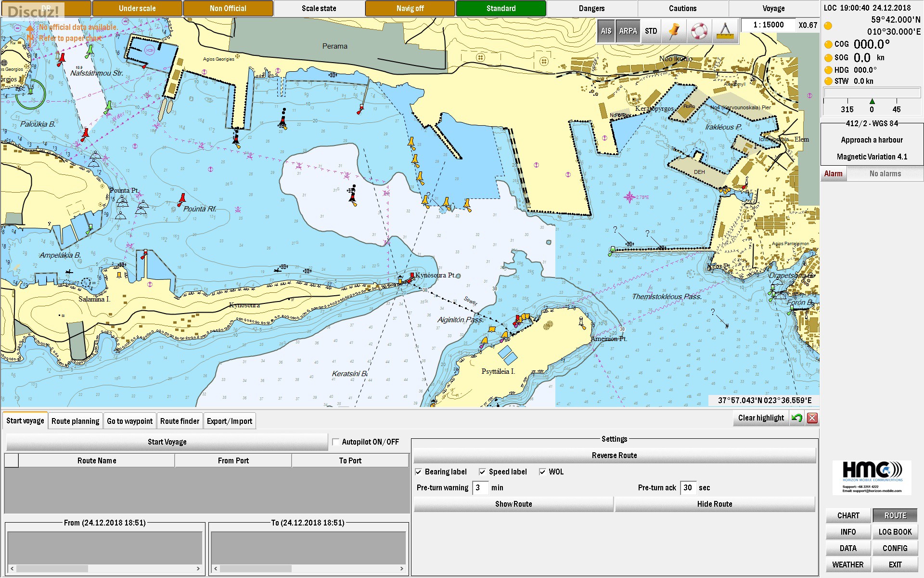Click the From list right scroll arrow
The image size is (924, 578).
(198, 569)
